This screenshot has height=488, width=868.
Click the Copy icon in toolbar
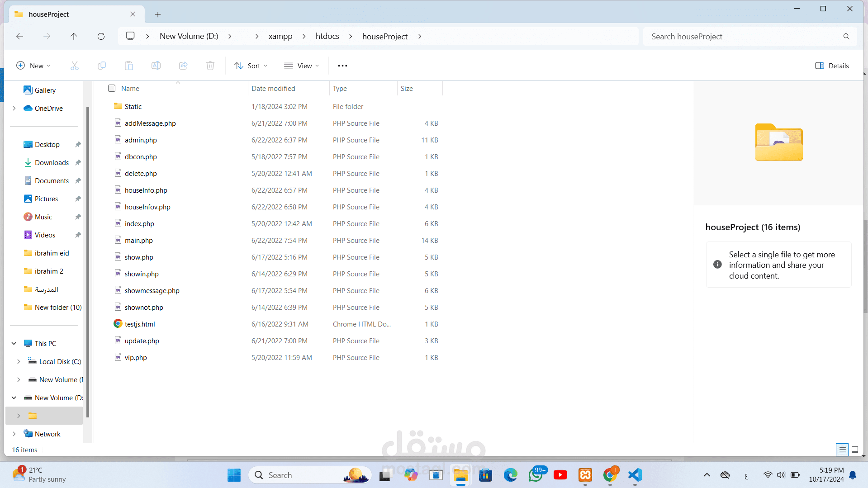(102, 66)
